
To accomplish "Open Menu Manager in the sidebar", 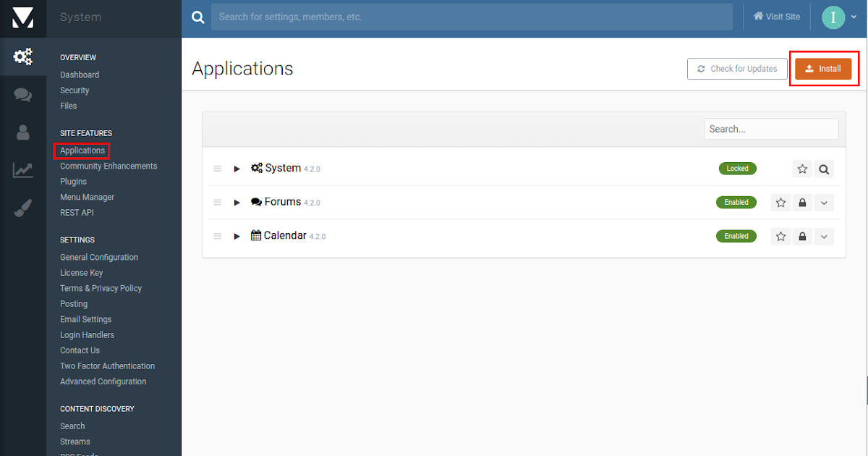I will (87, 197).
